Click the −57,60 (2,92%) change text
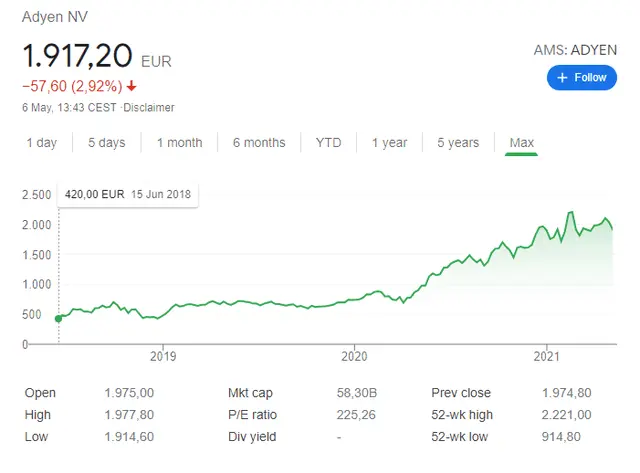 tap(72, 86)
